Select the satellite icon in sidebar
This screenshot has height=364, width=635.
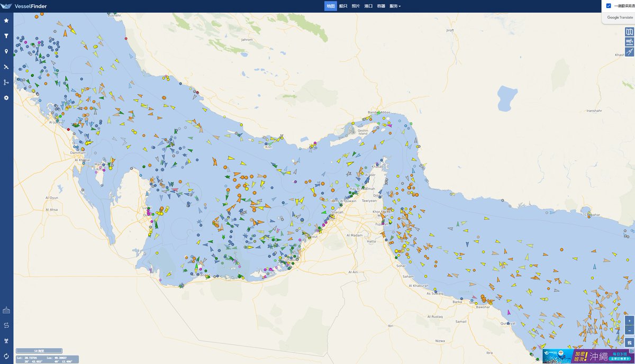pos(6,67)
